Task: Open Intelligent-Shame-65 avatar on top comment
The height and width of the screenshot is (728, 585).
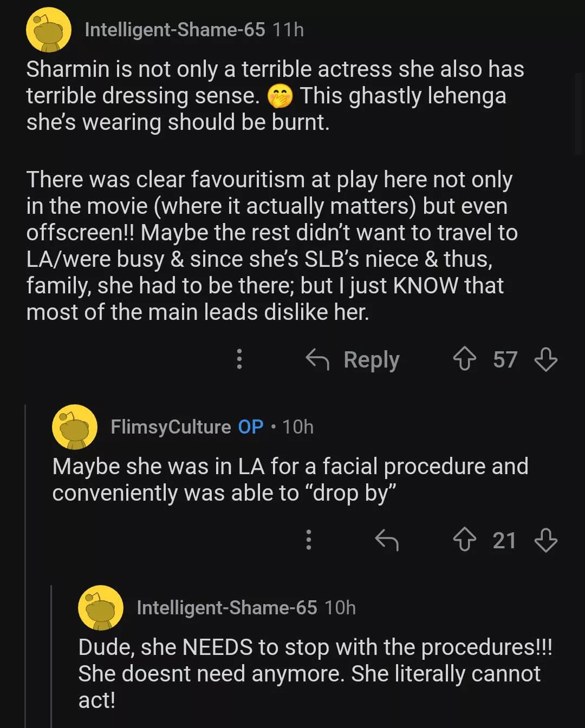Action: 49,30
